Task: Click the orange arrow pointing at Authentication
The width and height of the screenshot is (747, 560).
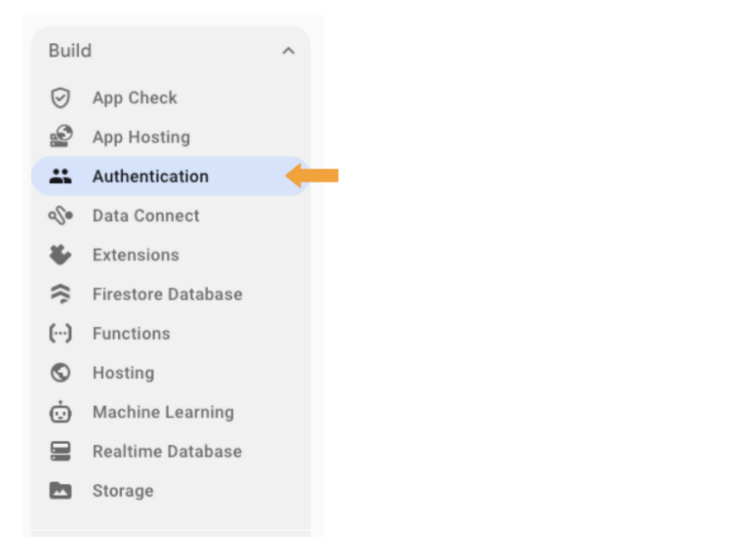Action: pyautogui.click(x=312, y=176)
